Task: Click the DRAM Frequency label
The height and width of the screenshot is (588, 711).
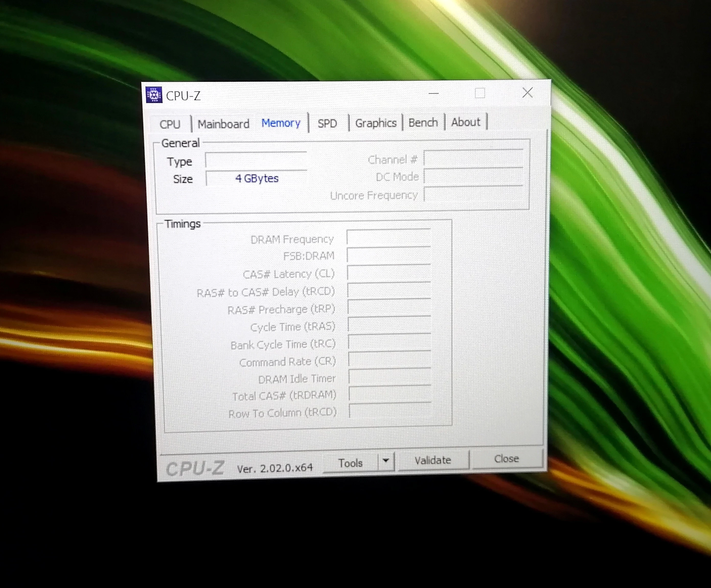Action: point(292,239)
